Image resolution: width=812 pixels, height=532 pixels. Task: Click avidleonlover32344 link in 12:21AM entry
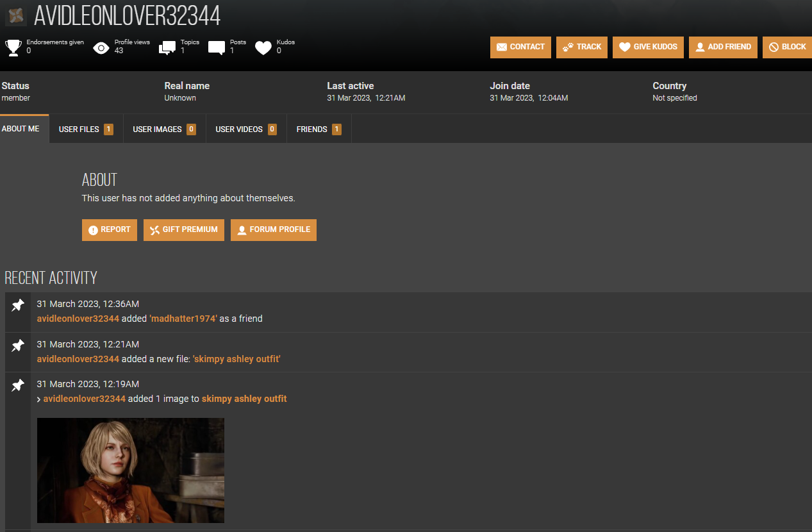pos(78,359)
